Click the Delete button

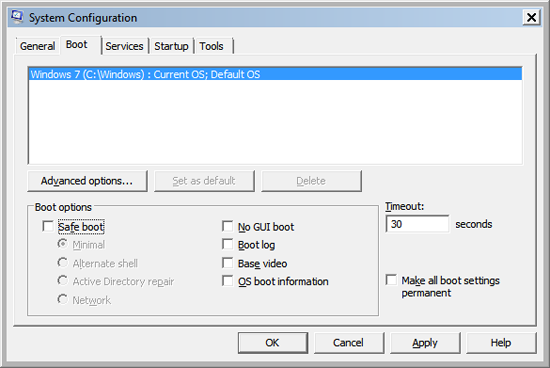click(x=311, y=181)
